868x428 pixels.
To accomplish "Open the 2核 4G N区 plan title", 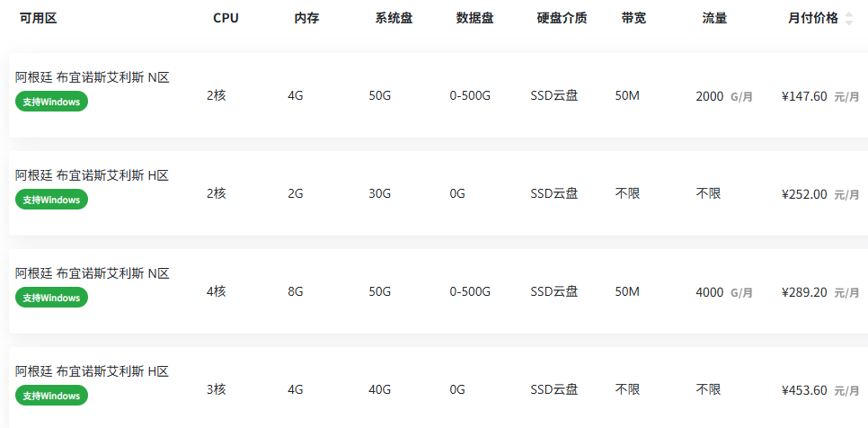I will click(x=92, y=77).
